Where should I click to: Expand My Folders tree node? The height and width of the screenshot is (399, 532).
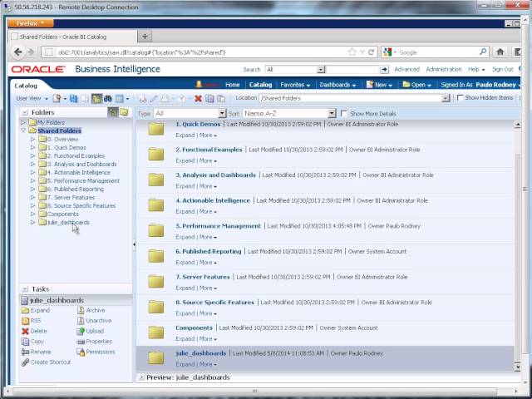point(23,122)
